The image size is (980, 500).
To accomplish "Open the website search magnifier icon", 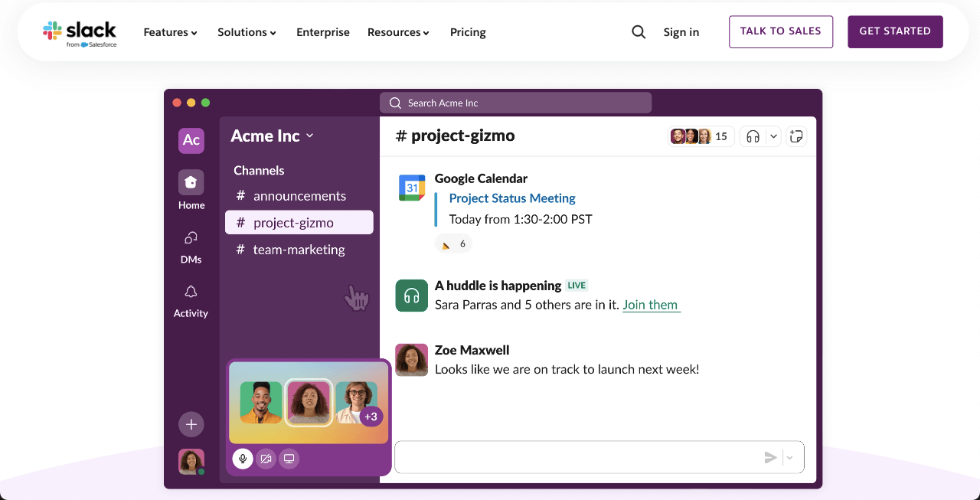I will pyautogui.click(x=639, y=32).
